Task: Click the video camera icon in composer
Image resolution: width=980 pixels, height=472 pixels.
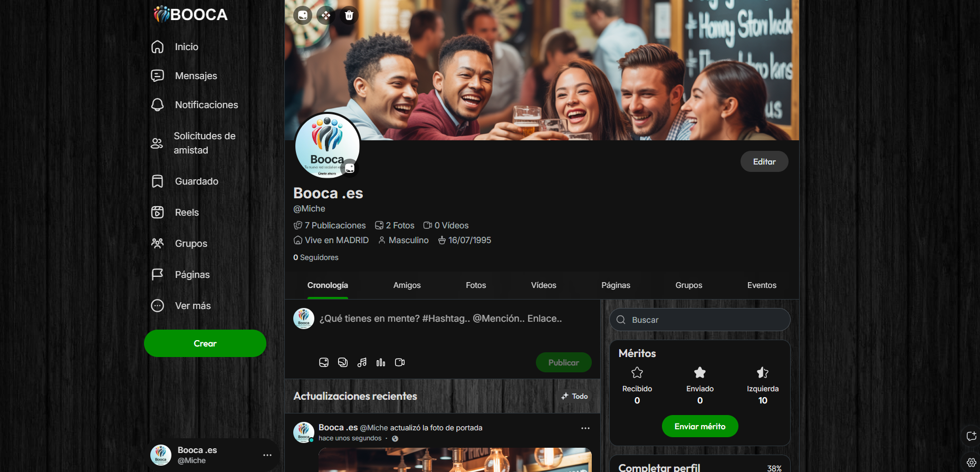Action: 400,362
